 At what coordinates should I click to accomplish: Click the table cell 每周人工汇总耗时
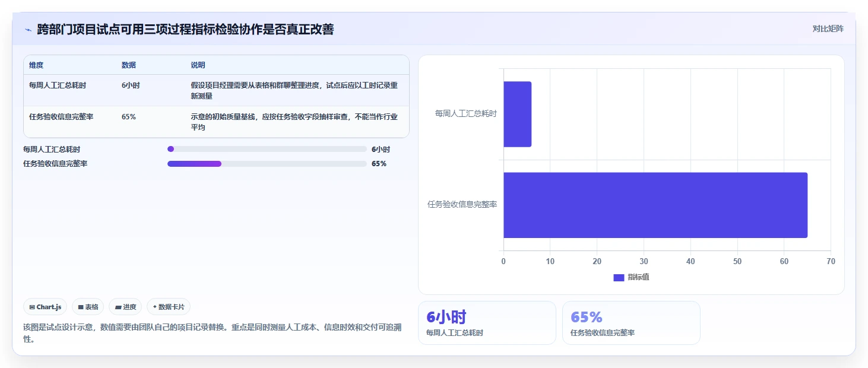(x=58, y=85)
